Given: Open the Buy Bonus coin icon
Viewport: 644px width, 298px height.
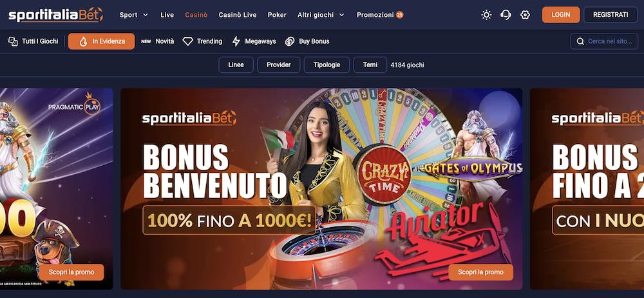Looking at the screenshot, I should pyautogui.click(x=290, y=41).
